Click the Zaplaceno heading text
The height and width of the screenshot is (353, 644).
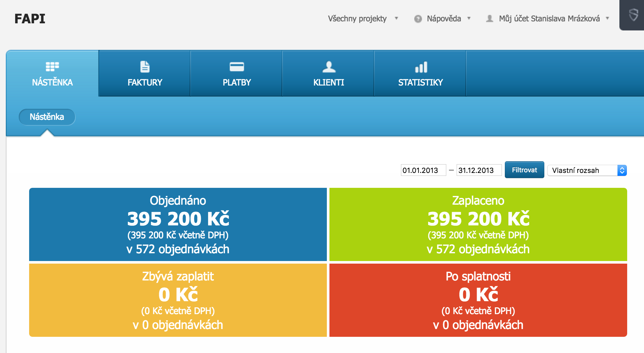[478, 201]
